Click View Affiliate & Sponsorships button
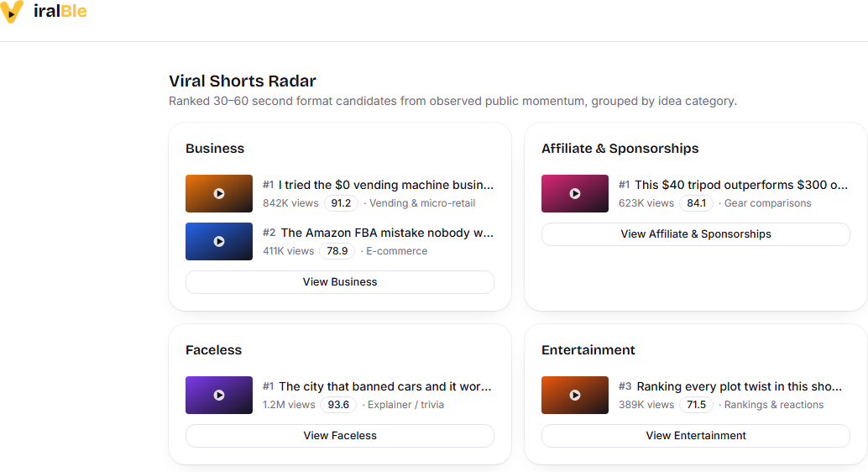 696,234
